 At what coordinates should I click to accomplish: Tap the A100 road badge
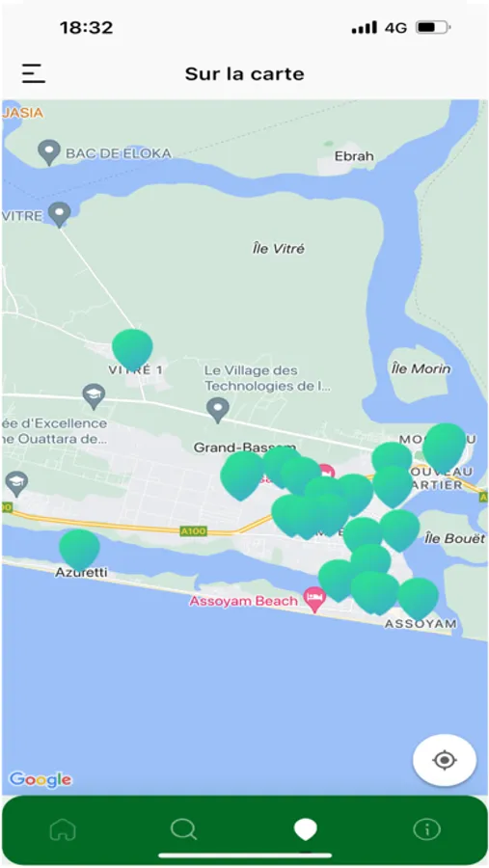coord(193,531)
